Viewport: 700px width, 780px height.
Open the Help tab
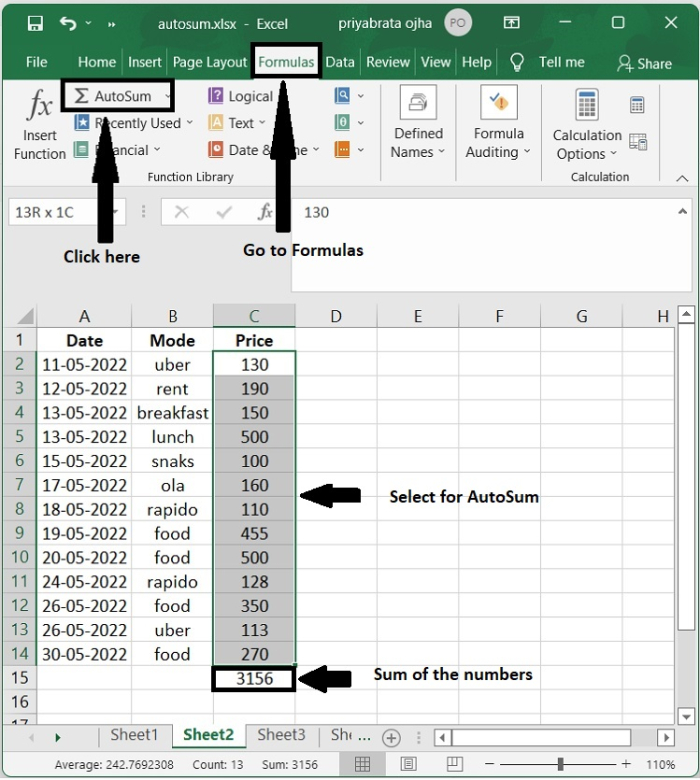[476, 62]
